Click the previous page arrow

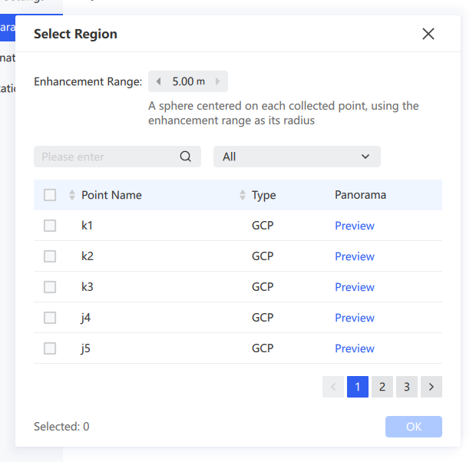click(x=333, y=387)
